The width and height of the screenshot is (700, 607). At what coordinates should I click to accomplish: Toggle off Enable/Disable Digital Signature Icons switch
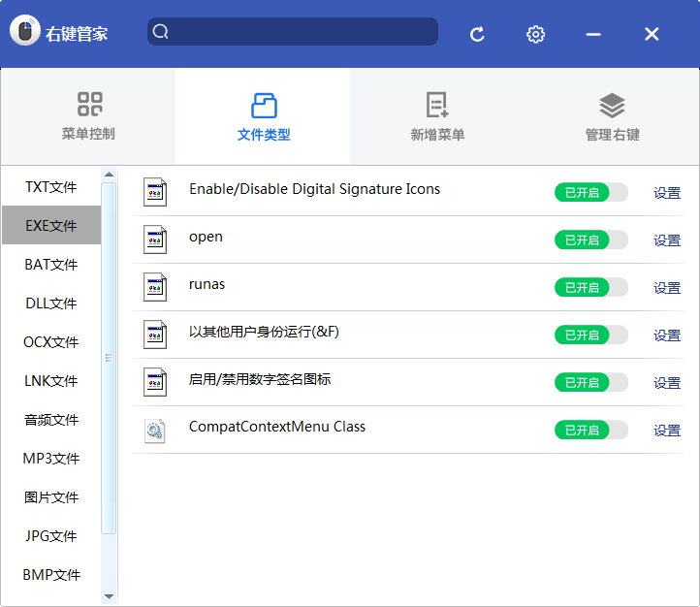point(591,192)
